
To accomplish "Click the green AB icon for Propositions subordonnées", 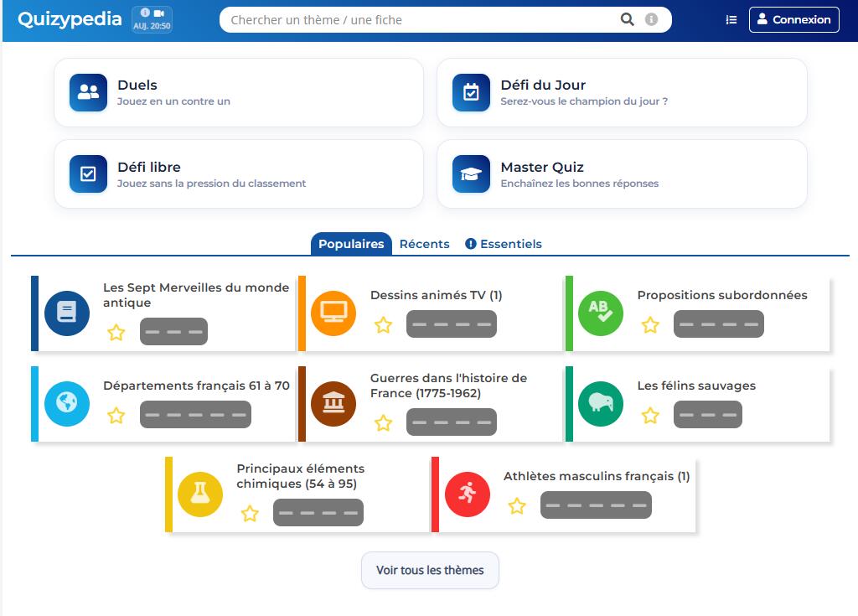I will click(600, 313).
